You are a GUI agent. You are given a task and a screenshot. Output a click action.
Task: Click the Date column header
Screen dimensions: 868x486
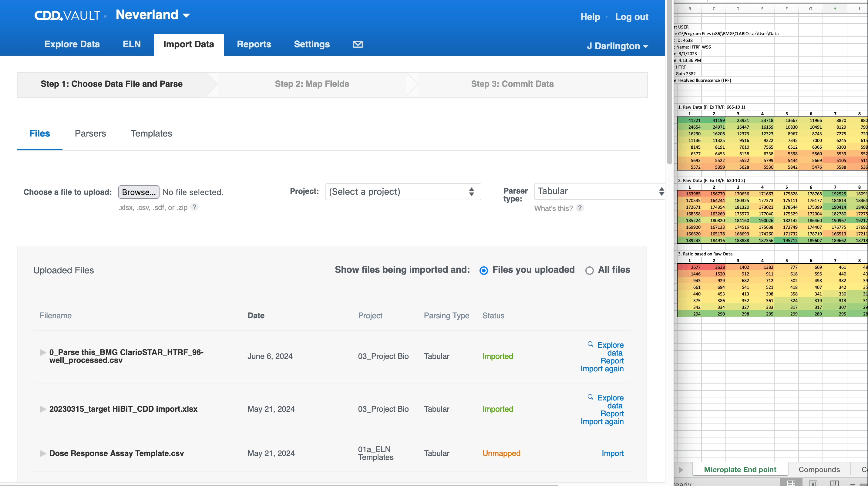click(x=256, y=316)
